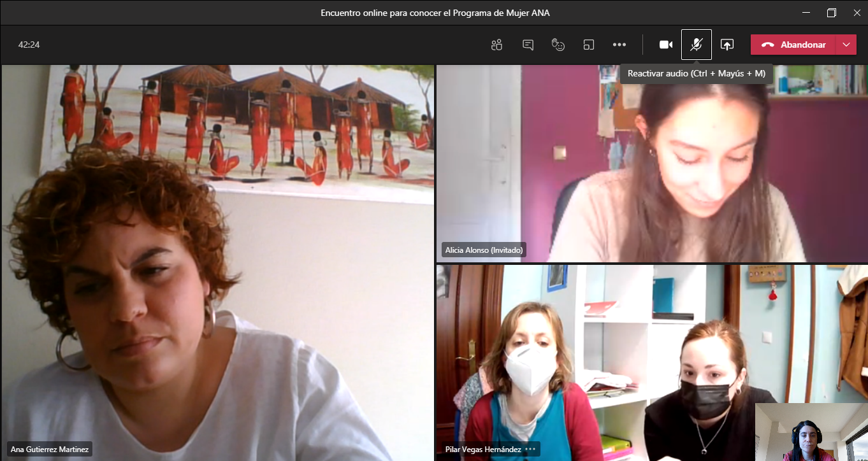
Task: Click the self-view video thumbnail
Action: pyautogui.click(x=811, y=432)
